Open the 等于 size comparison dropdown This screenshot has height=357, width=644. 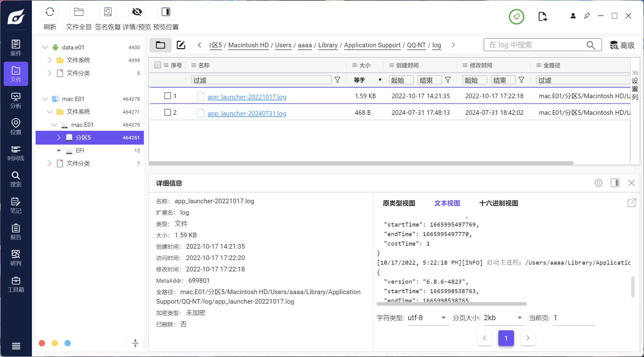pos(367,80)
